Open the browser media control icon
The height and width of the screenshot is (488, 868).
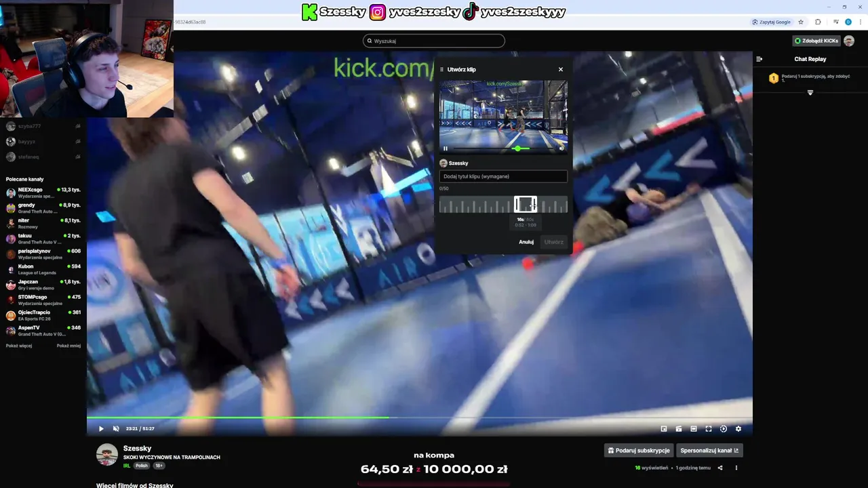click(x=836, y=22)
